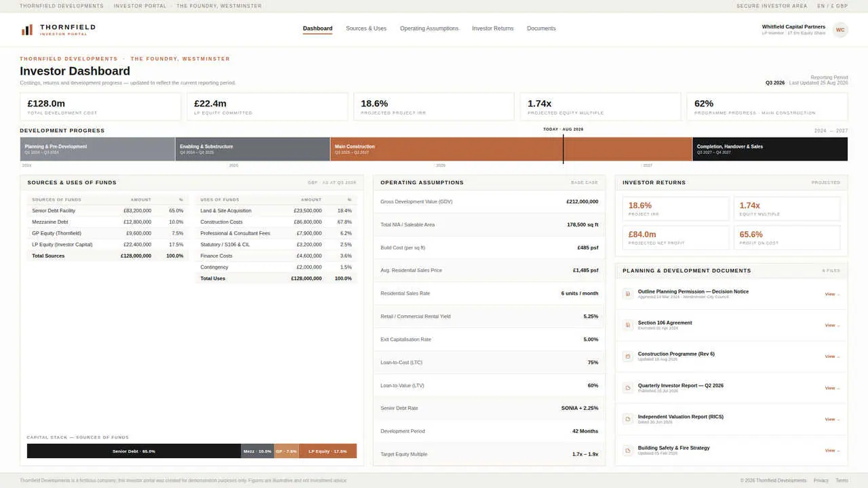Click the 62% Programme Progress card

(x=767, y=106)
